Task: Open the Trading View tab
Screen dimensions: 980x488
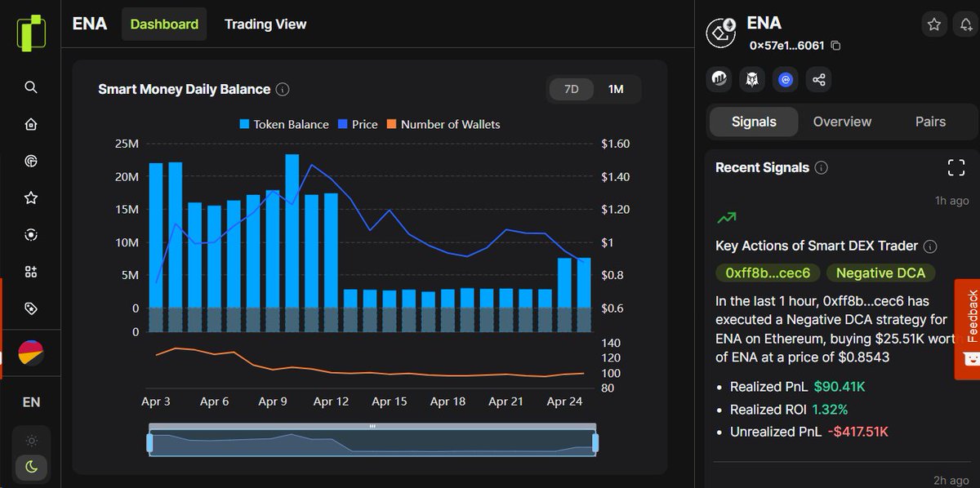Action: (265, 24)
